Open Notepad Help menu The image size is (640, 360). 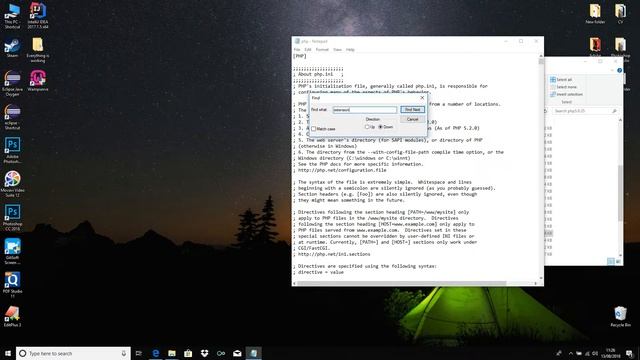click(350, 49)
